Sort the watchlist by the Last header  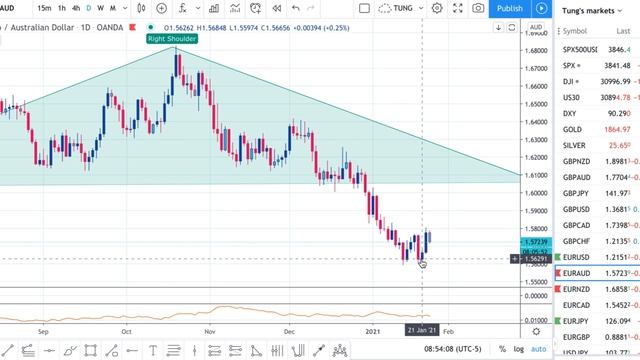pos(623,31)
